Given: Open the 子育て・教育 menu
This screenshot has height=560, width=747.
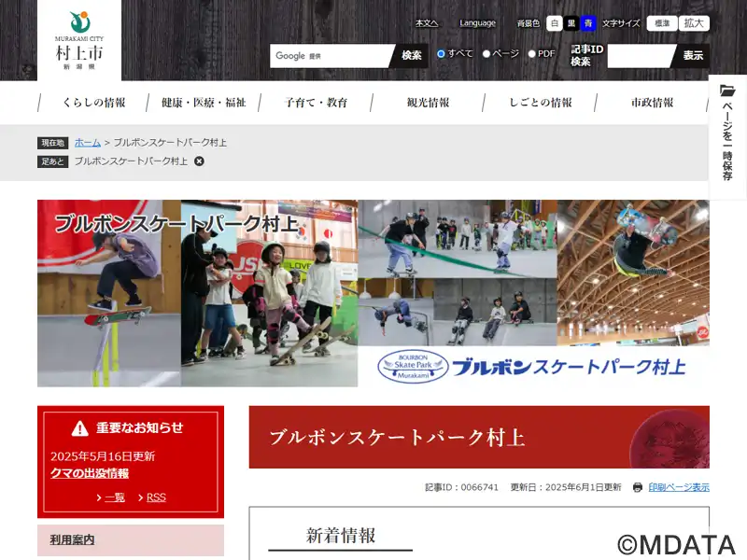Looking at the screenshot, I should click(x=316, y=103).
